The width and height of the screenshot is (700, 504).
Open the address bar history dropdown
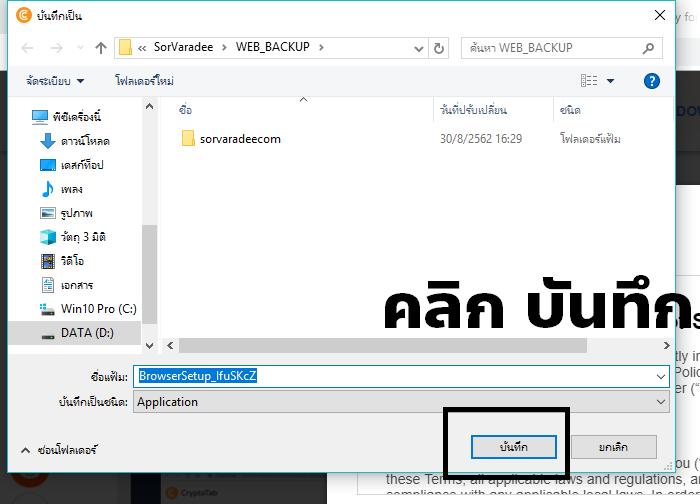pos(419,48)
